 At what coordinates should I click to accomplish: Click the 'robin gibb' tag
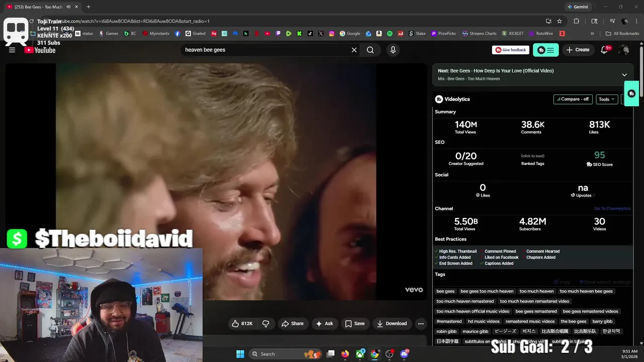(446, 331)
